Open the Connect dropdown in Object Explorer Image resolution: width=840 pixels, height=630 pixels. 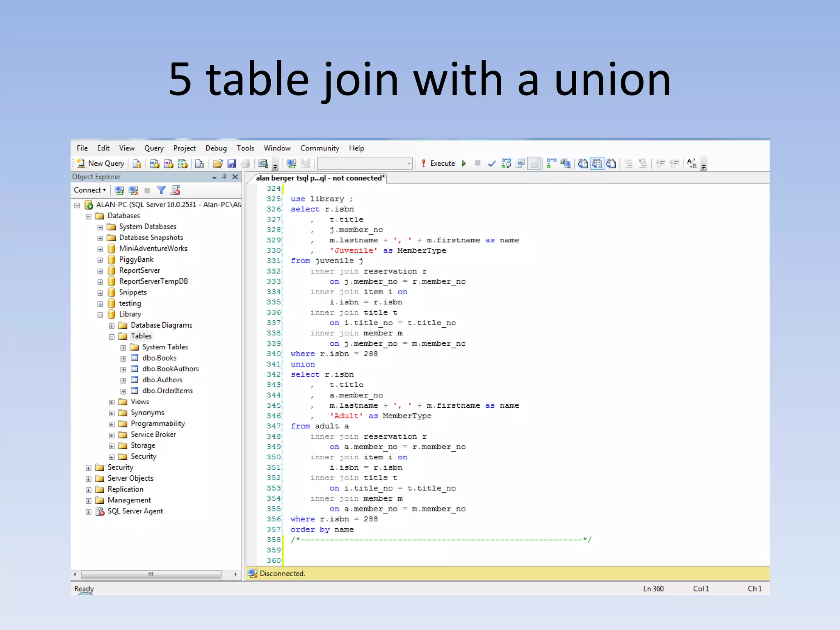90,190
